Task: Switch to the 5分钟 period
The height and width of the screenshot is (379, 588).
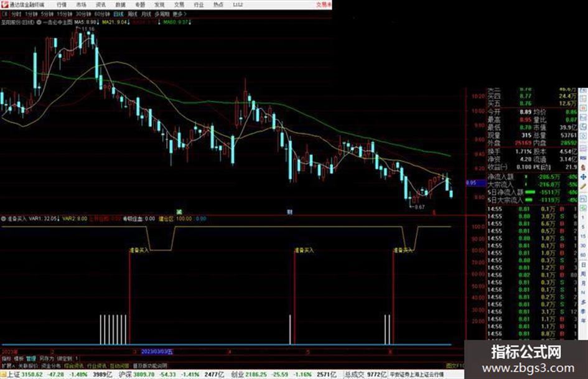Action: 47,14
